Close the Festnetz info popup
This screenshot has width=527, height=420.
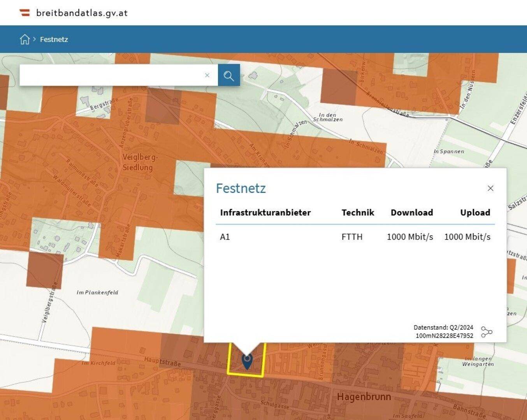coord(490,188)
